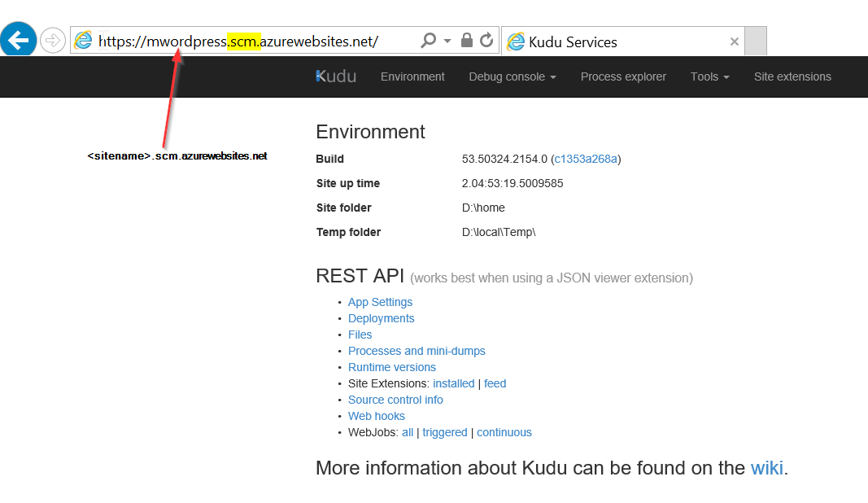Click the refresh page icon

[486, 40]
